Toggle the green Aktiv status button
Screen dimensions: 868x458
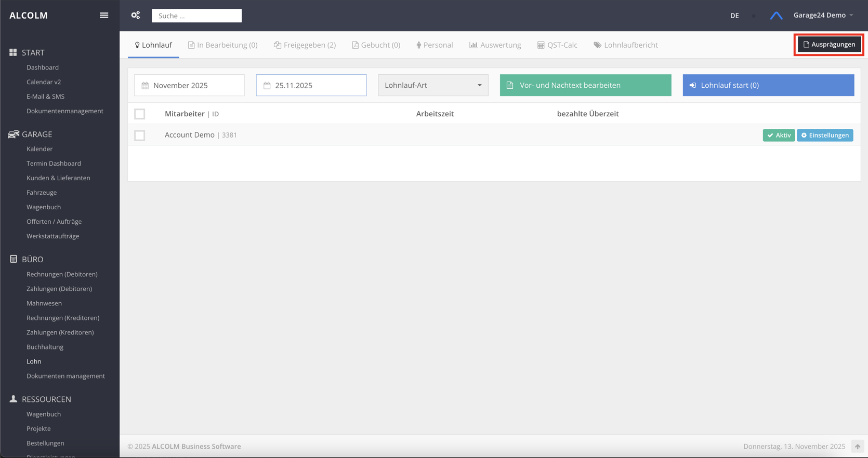pyautogui.click(x=778, y=136)
